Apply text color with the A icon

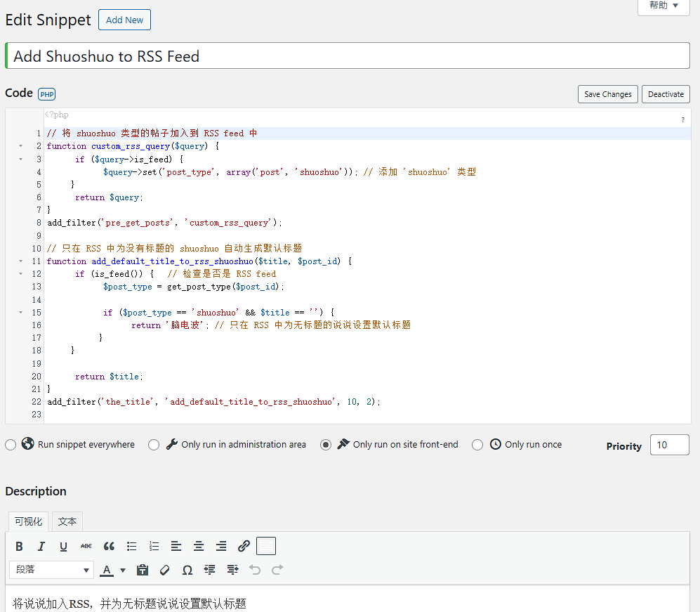coord(107,570)
